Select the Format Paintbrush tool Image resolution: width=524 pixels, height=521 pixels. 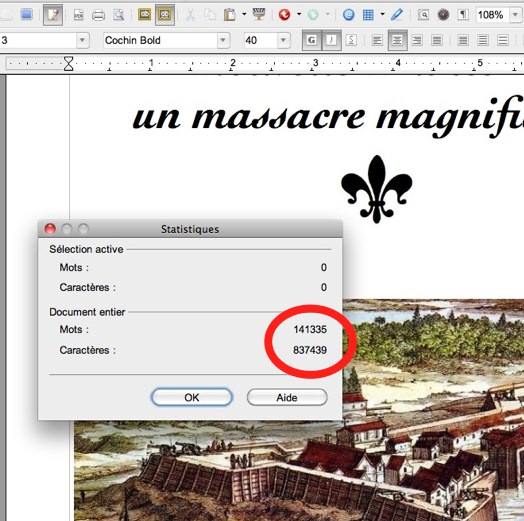[x=259, y=14]
